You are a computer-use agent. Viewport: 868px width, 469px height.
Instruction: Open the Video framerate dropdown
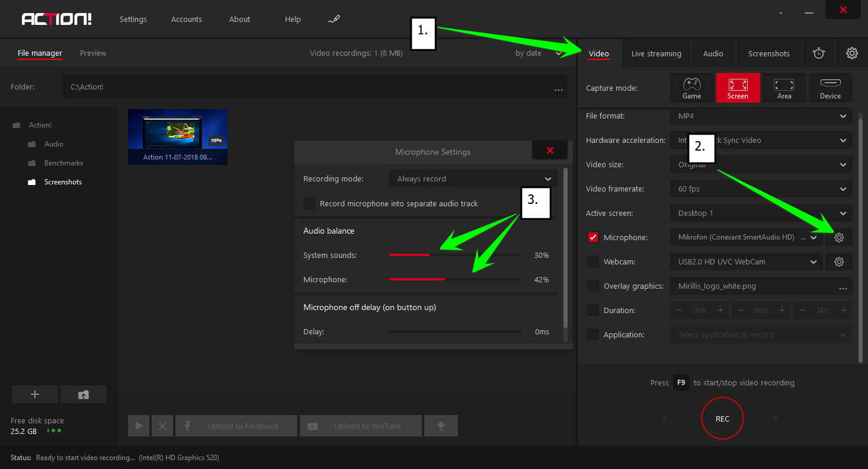[x=761, y=189]
